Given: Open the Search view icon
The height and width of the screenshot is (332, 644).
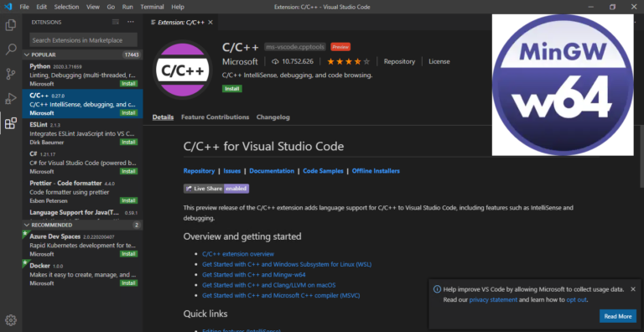Looking at the screenshot, I should (x=11, y=49).
